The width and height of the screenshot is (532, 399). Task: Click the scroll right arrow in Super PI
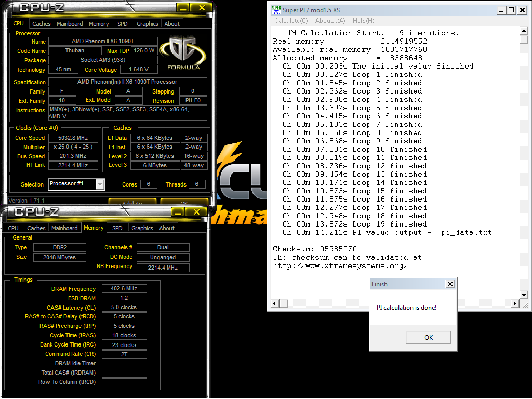515,303
